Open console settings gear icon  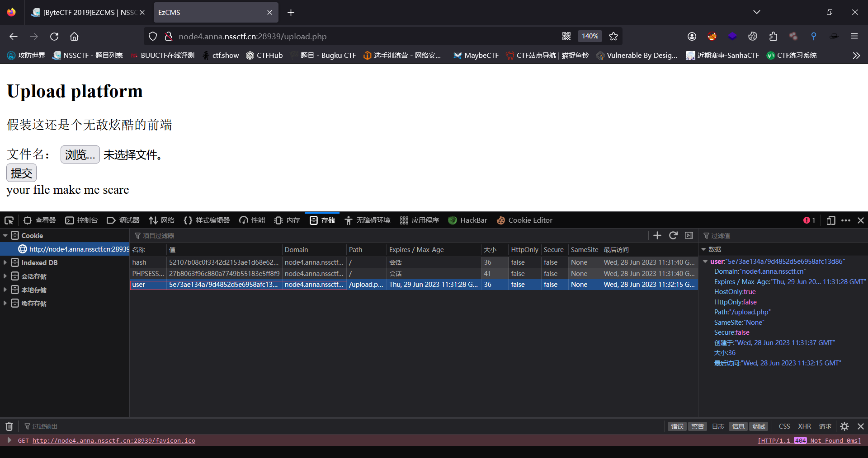pos(844,426)
